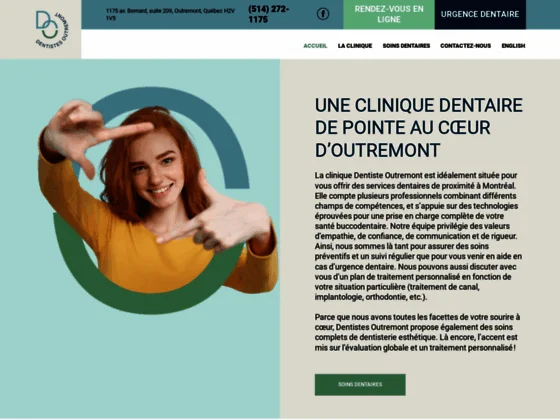The width and height of the screenshot is (560, 420).
Task: Click the Dentistes Outremont logo
Action: click(x=52, y=29)
